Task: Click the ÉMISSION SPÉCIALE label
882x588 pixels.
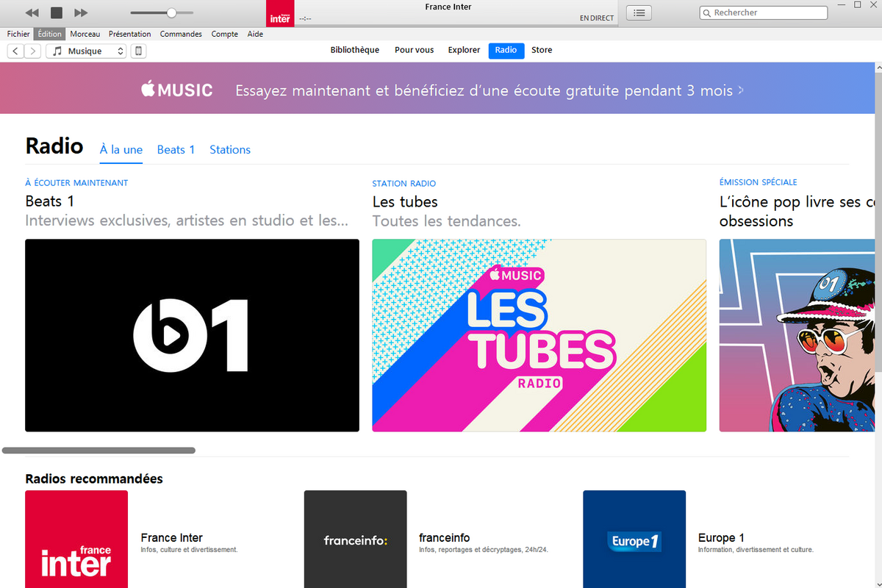Action: (759, 182)
